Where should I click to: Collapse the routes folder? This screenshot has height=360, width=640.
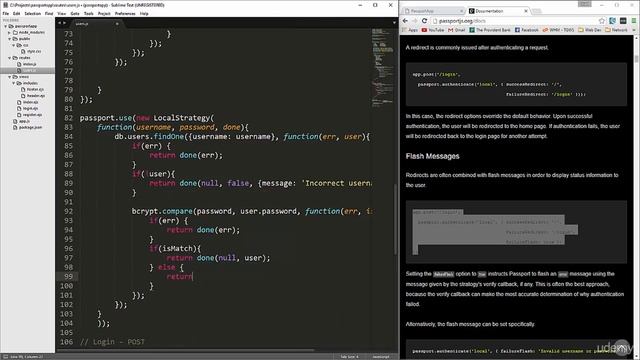[x=10, y=58]
